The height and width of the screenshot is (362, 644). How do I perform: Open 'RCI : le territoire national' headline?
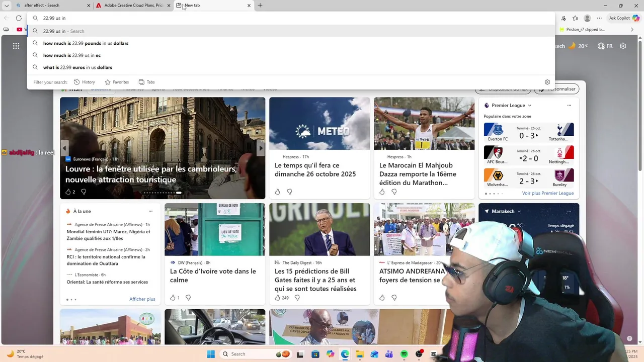[106, 260]
